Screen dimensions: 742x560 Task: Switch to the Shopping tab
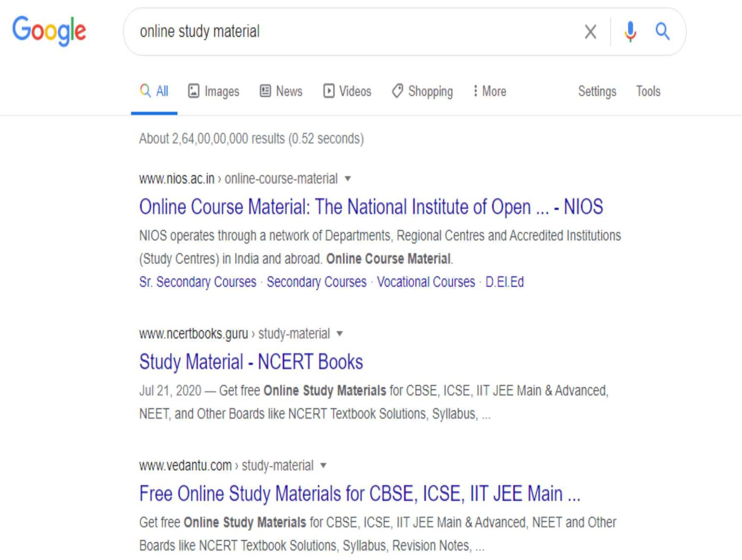[x=422, y=91]
